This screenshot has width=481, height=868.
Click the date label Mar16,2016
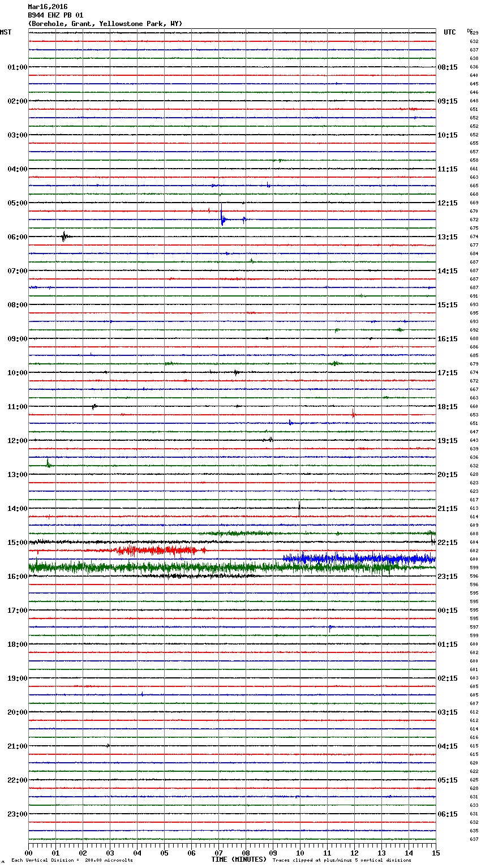[48, 7]
